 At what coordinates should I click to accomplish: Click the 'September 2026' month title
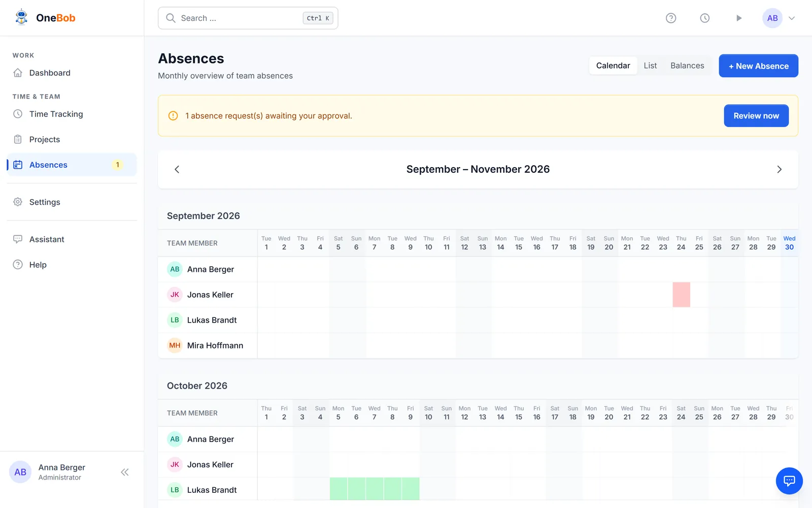pos(204,216)
